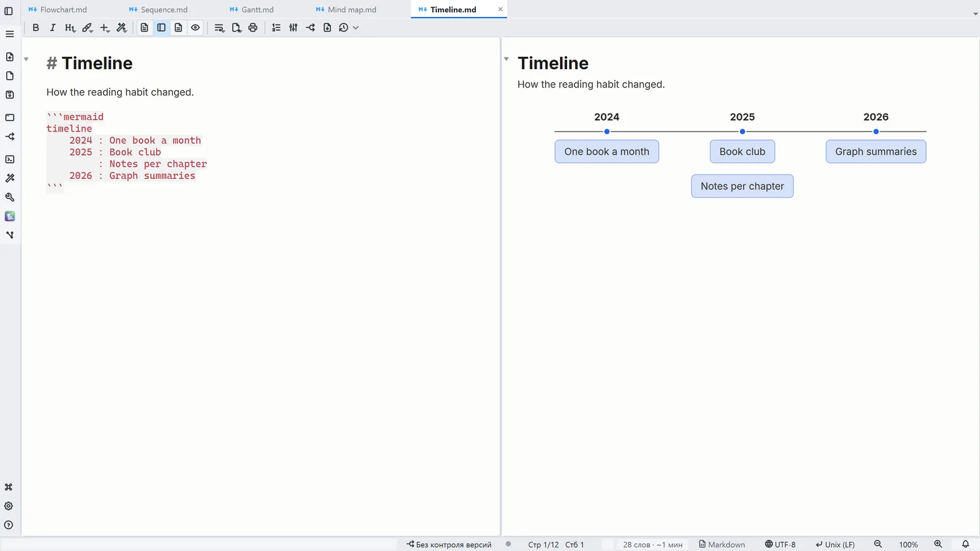Print the document with printer icon
This screenshot has height=551, width=980.
click(x=253, y=28)
